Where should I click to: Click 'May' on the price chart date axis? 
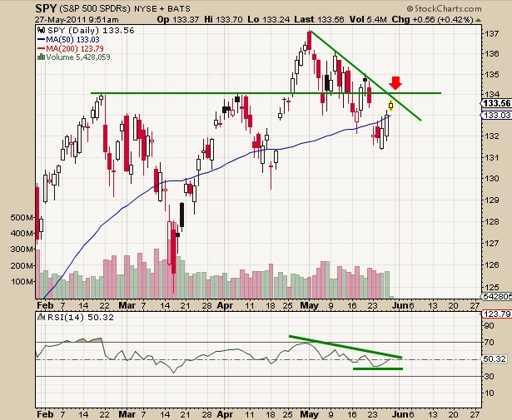309,305
